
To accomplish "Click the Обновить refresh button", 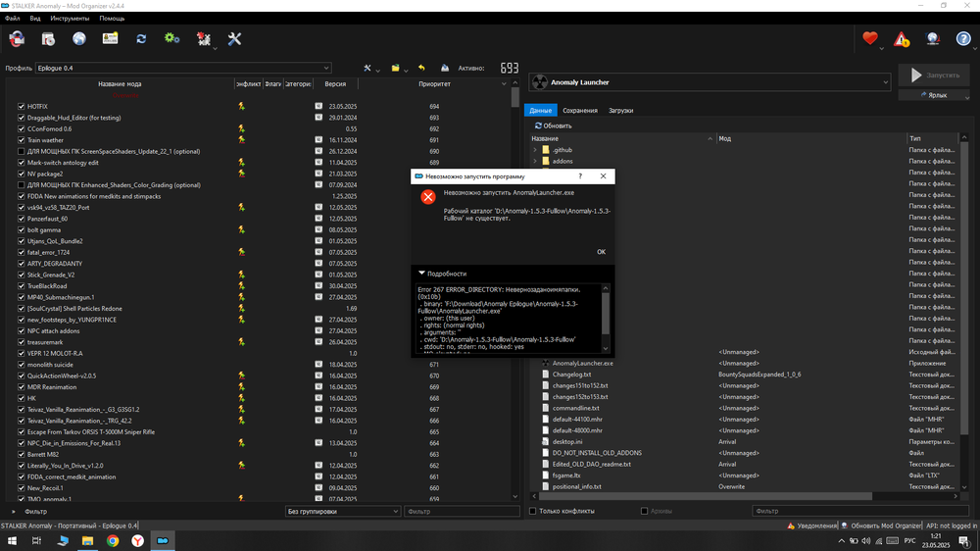I will (553, 125).
